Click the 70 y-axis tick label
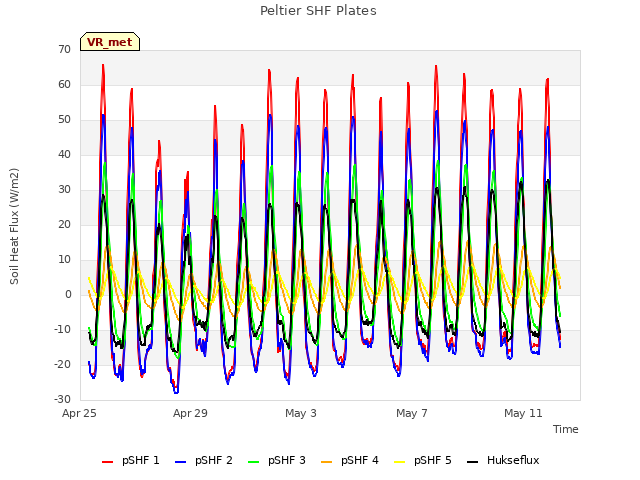This screenshot has height=480, width=640. [64, 50]
